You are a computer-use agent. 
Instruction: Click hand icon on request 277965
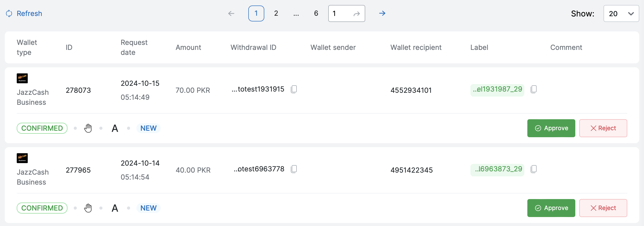click(x=88, y=208)
